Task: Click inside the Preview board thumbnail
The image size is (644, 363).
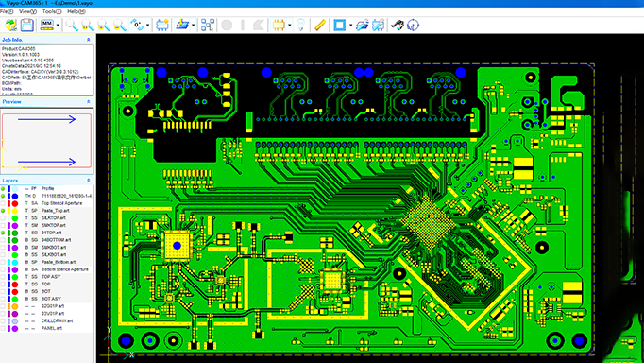Action: [x=47, y=141]
